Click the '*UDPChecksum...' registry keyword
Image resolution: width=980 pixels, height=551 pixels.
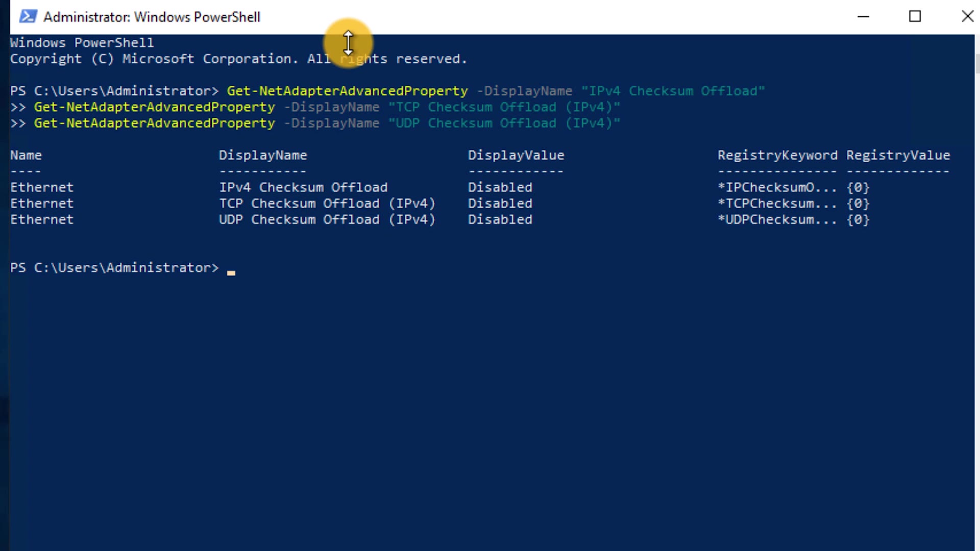tap(777, 220)
